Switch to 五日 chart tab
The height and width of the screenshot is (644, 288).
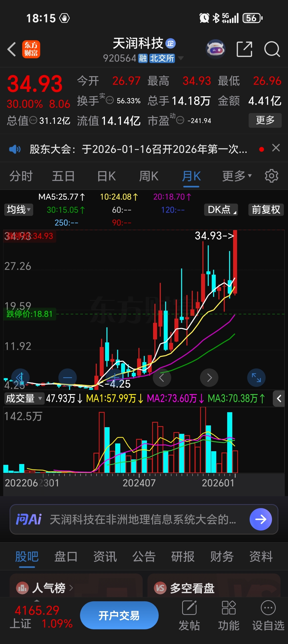click(63, 176)
